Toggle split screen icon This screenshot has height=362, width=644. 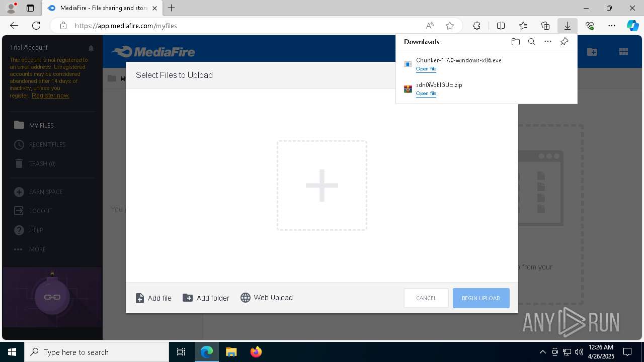click(x=501, y=26)
